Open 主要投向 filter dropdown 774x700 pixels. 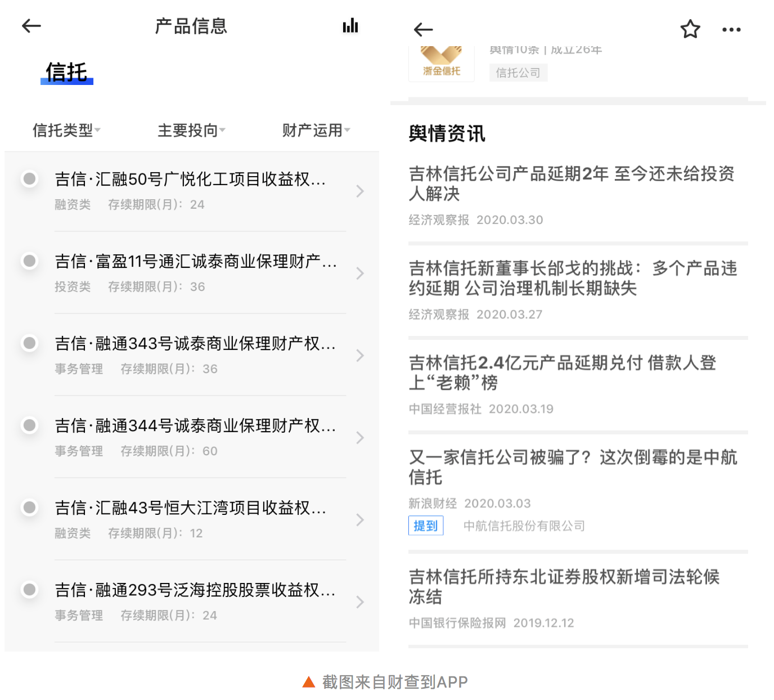point(191,131)
